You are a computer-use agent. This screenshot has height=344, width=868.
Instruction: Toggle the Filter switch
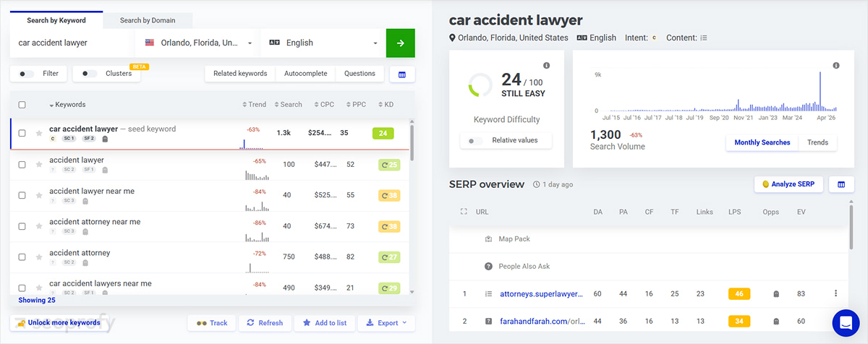(x=26, y=74)
